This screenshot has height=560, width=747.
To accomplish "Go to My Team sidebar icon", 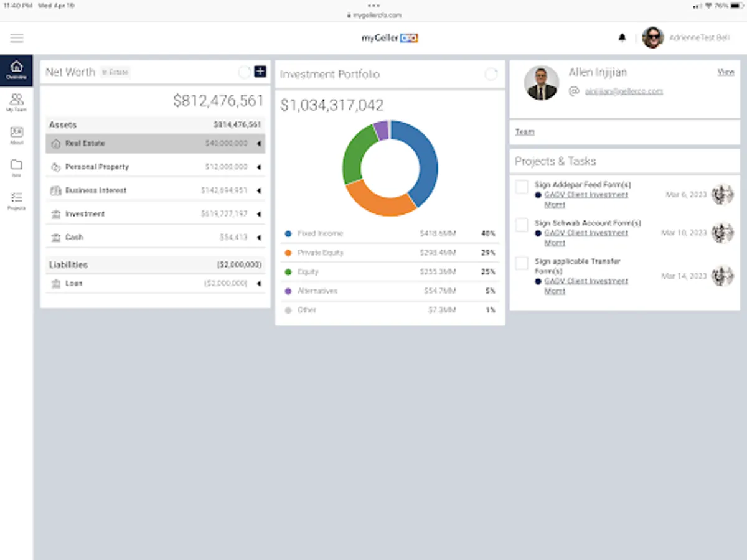I will (16, 102).
